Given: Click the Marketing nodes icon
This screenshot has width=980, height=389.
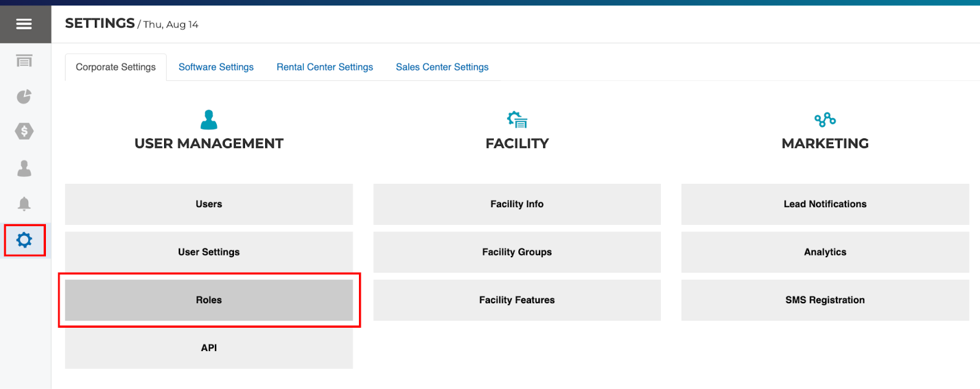Looking at the screenshot, I should [x=825, y=119].
